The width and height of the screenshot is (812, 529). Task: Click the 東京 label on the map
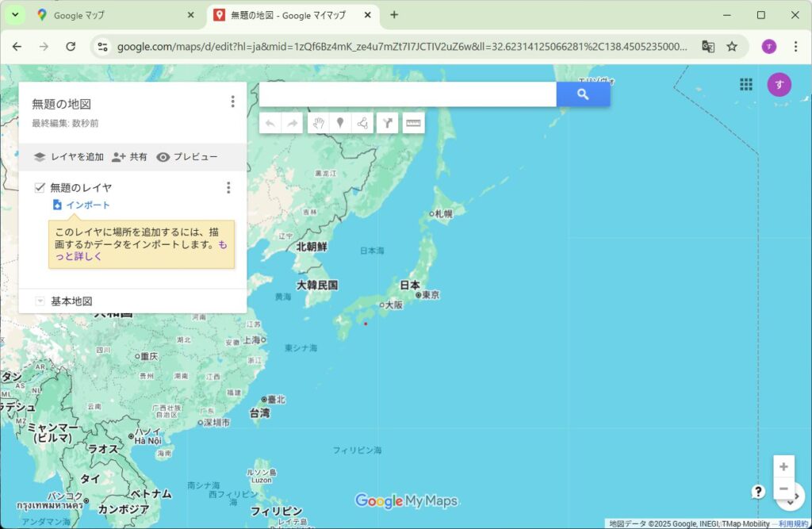point(431,295)
